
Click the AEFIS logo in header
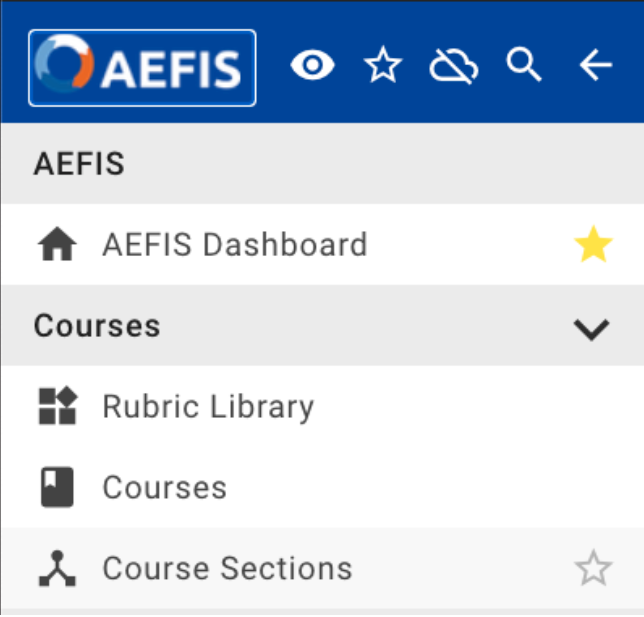[142, 68]
